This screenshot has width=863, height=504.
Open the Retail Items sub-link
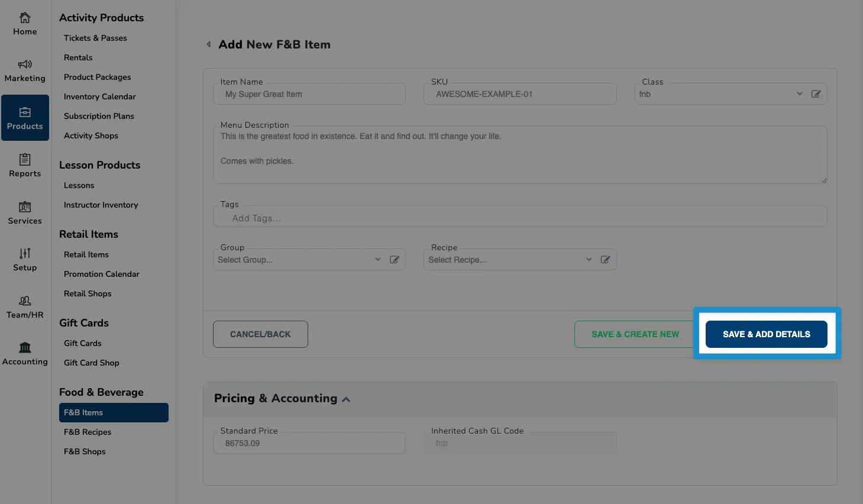tap(86, 254)
